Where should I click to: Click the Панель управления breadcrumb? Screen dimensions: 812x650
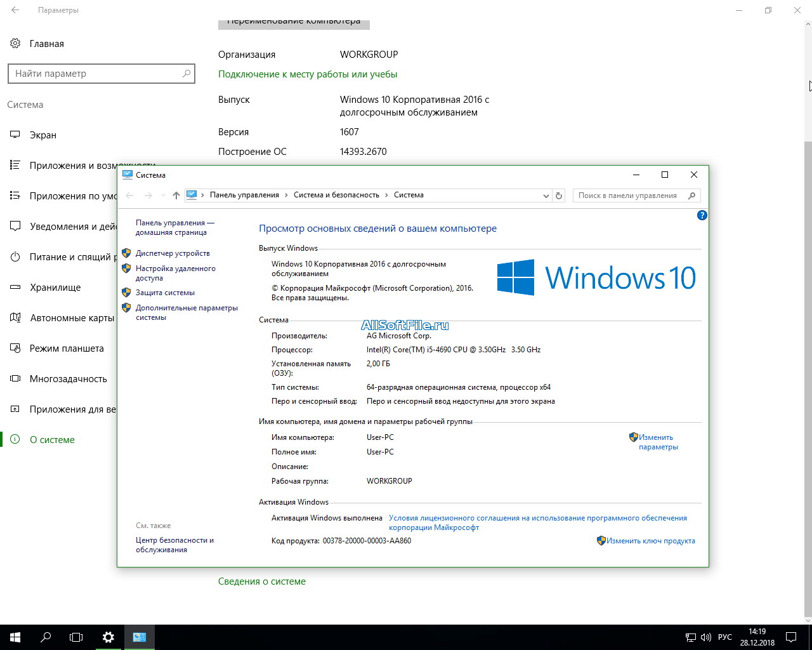coord(244,195)
